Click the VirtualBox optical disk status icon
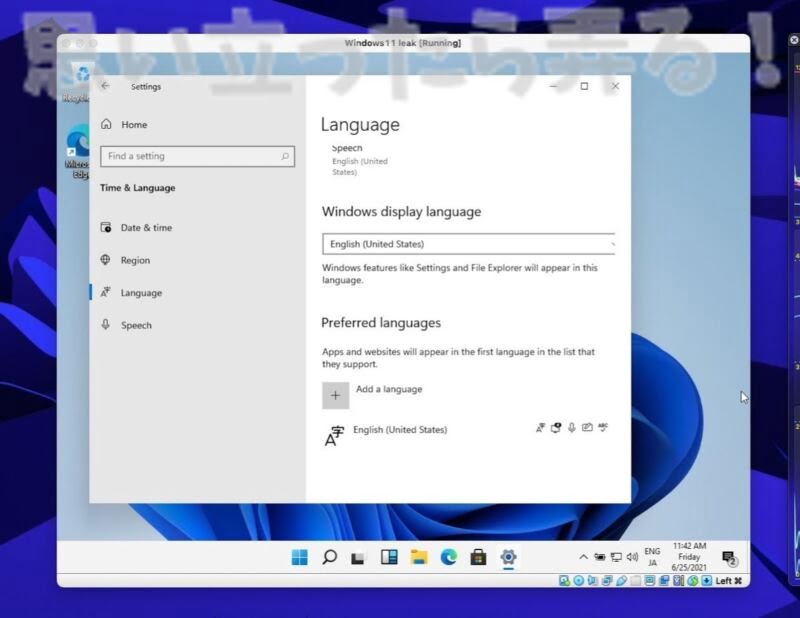The height and width of the screenshot is (618, 800). (579, 581)
